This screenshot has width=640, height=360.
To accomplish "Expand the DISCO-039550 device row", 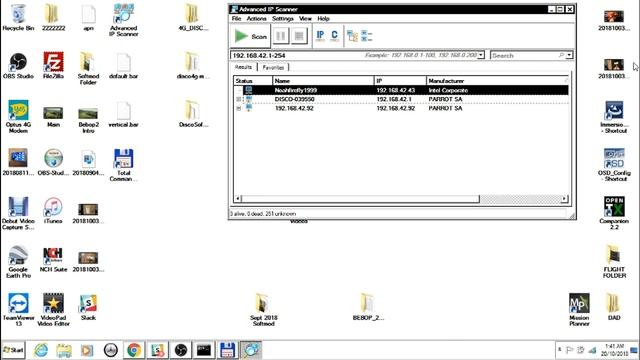I will tap(239, 99).
